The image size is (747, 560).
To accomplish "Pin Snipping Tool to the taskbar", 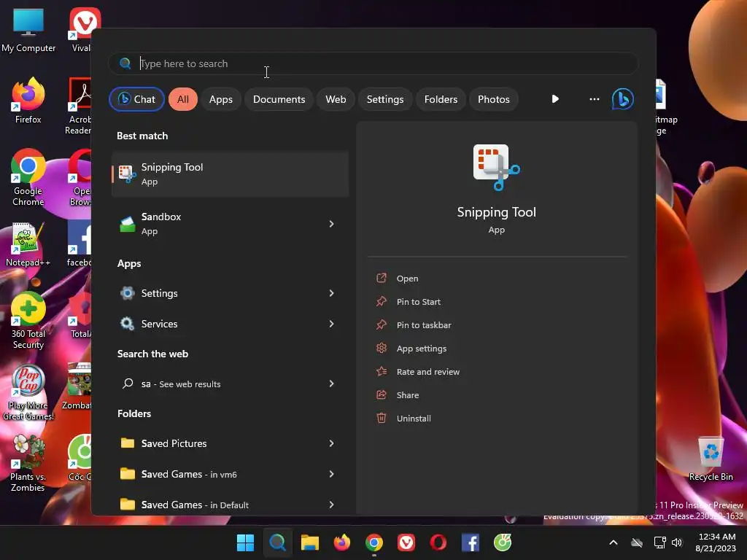I will tap(424, 325).
